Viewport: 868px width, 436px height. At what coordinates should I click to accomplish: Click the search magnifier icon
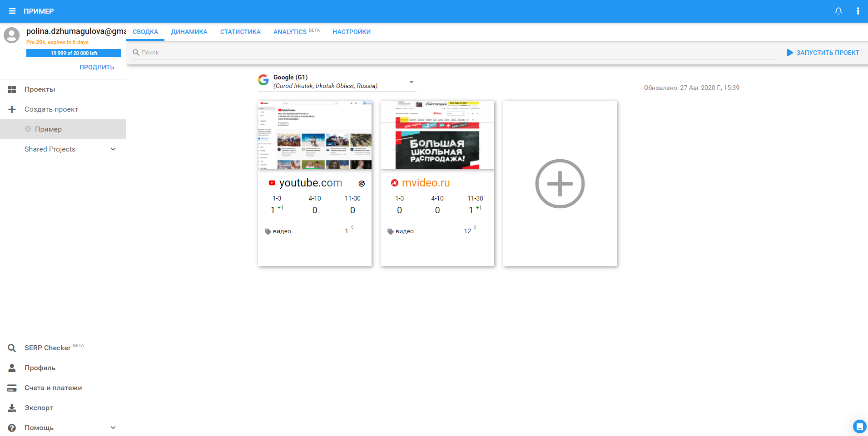tap(136, 53)
